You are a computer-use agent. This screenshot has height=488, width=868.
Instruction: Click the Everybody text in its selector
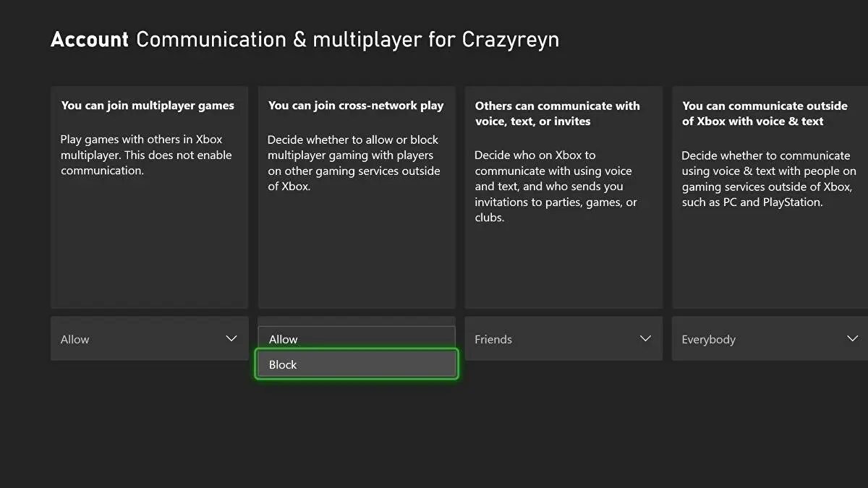pos(709,338)
